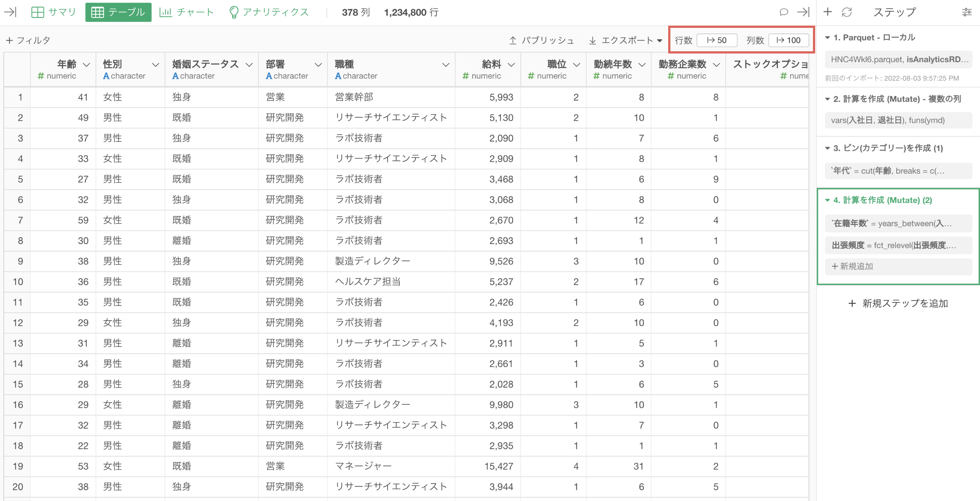This screenshot has height=501, width=980.
Task: Click 新規ステップを追加
Action: tap(898, 303)
